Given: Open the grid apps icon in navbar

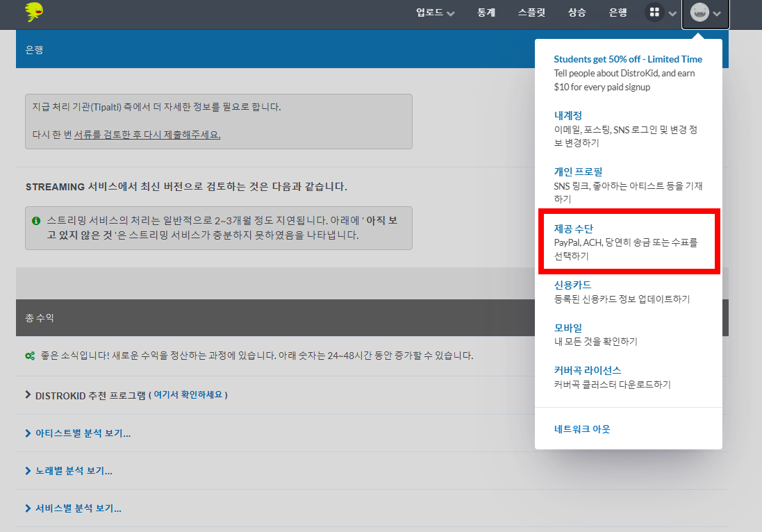Looking at the screenshot, I should [x=654, y=12].
